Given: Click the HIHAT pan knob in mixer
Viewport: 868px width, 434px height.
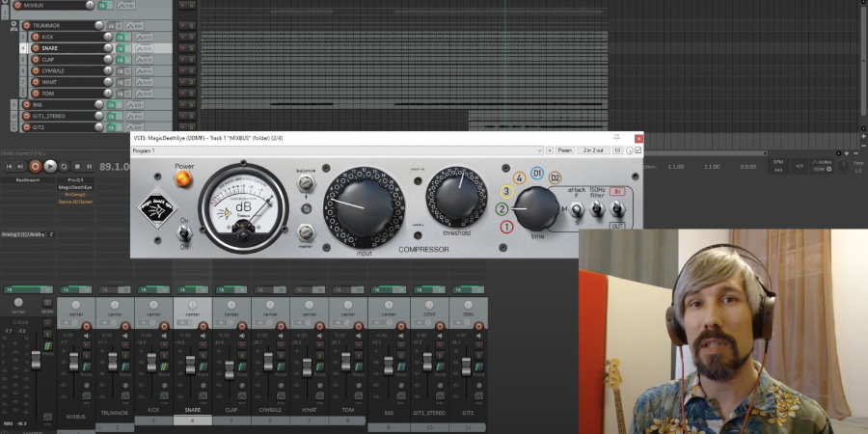Looking at the screenshot, I should [x=309, y=305].
